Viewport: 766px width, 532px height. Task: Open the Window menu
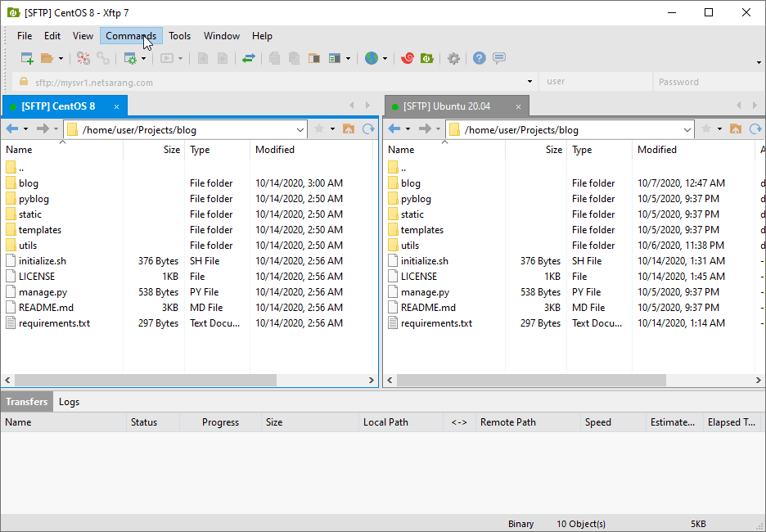[x=222, y=36]
